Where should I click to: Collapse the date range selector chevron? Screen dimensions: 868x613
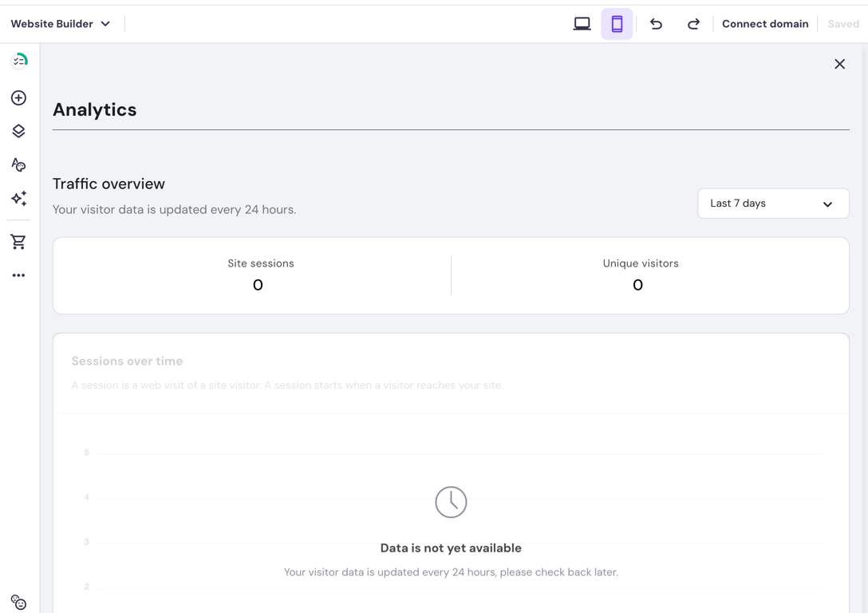(x=827, y=204)
